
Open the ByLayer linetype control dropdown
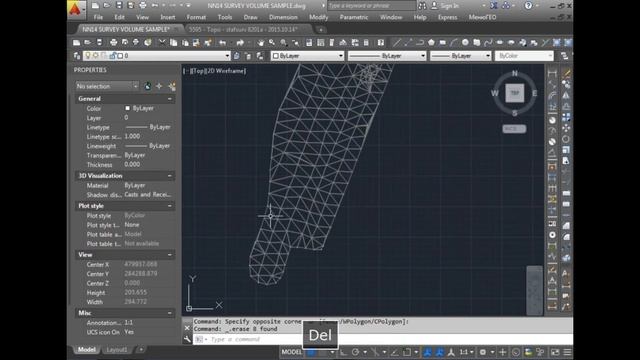[387, 56]
